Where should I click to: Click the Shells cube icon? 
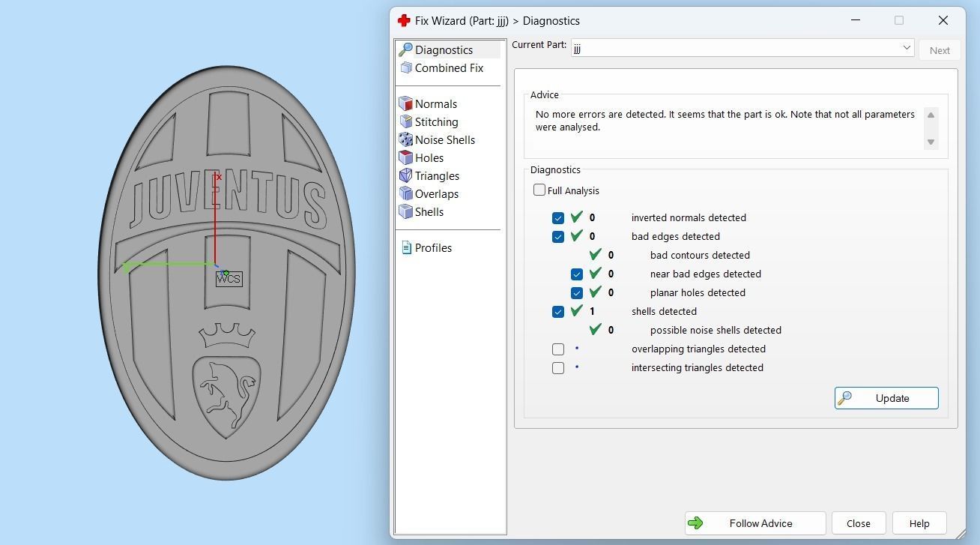coord(405,211)
